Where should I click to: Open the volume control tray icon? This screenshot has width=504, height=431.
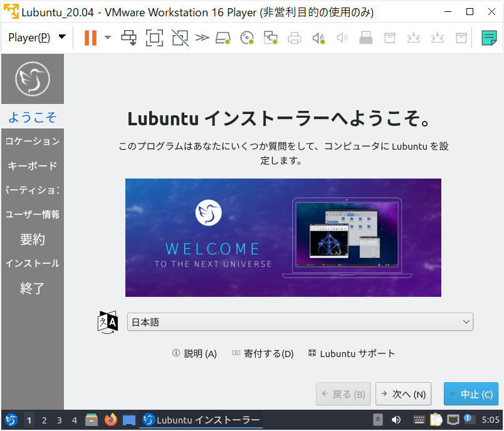tap(396, 420)
